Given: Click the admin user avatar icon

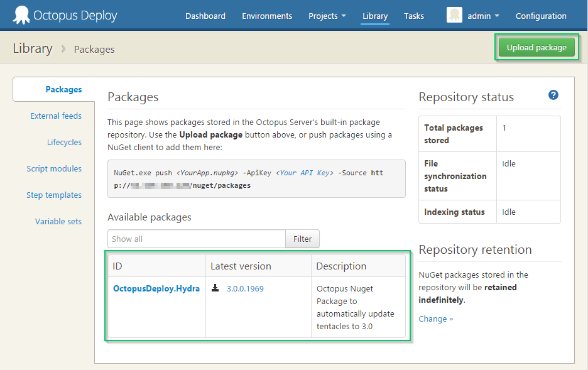Looking at the screenshot, I should 454,15.
